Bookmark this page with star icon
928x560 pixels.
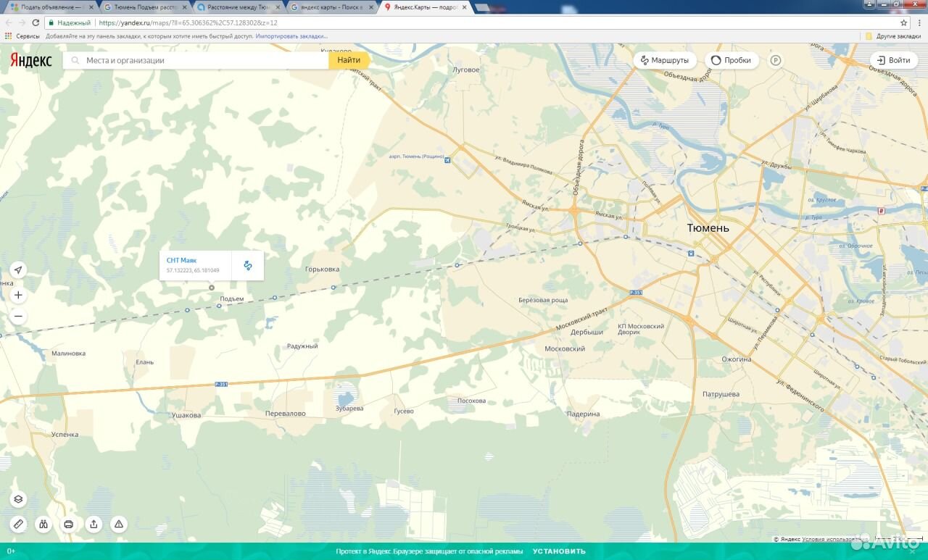[x=903, y=22]
